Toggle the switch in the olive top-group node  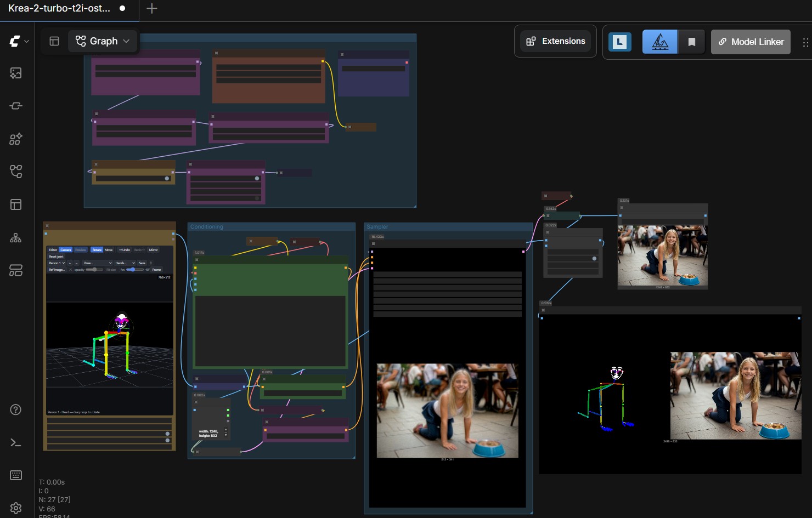167,178
